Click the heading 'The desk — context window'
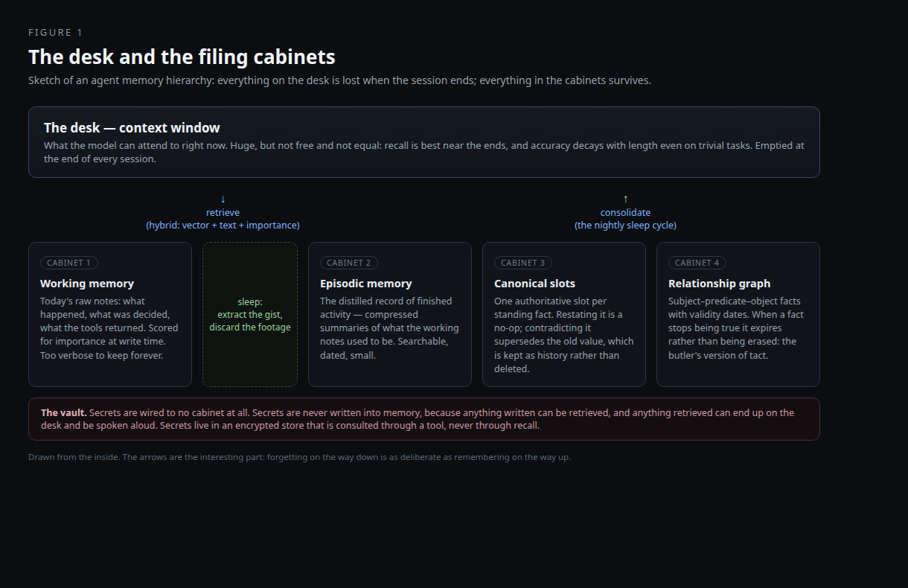 point(132,127)
